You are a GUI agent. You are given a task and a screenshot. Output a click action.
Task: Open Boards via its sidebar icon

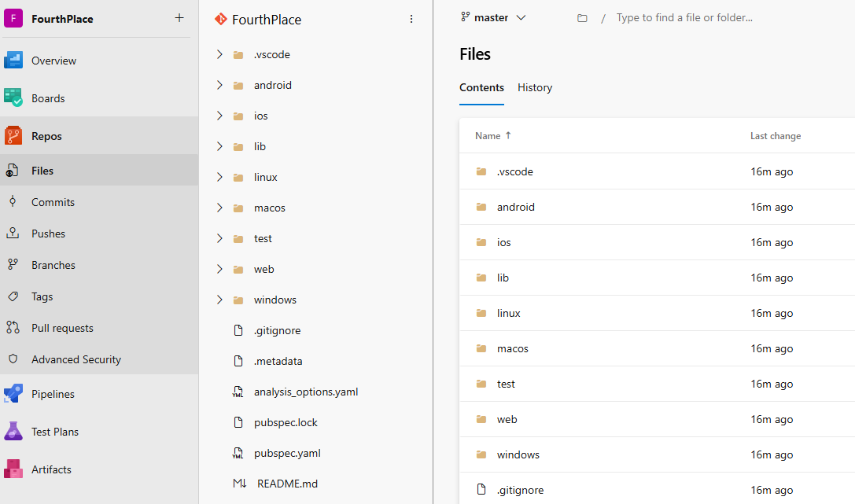[13, 98]
